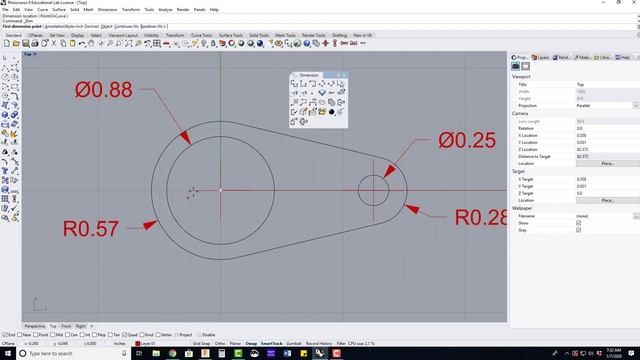Click the Four Viewports layout icon
This screenshot has width=640, height=360.
pos(157,43)
